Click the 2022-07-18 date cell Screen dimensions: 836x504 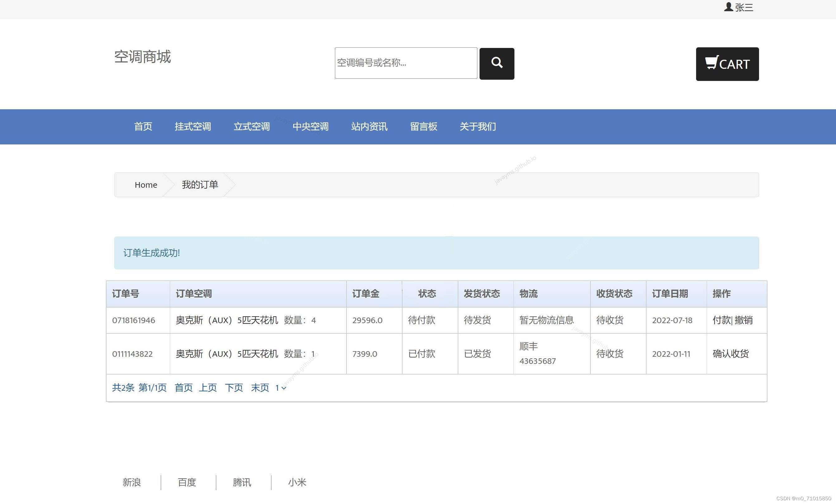pos(676,320)
